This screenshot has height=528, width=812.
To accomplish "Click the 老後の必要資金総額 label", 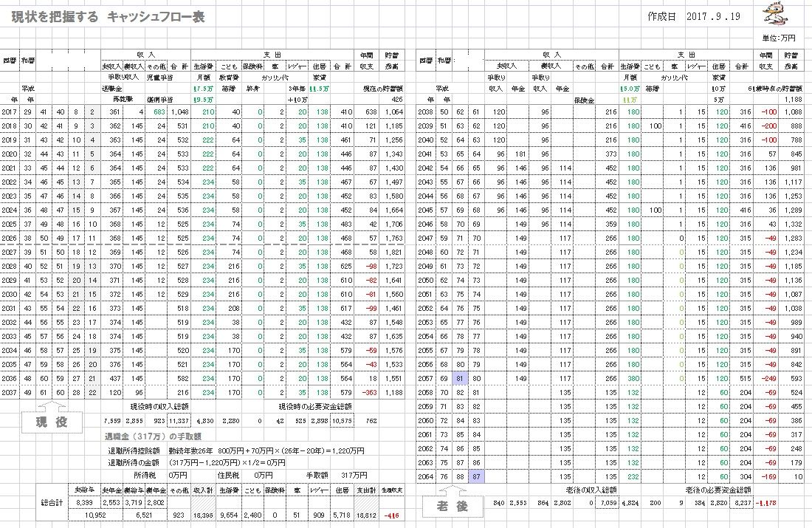I will pos(718,490).
